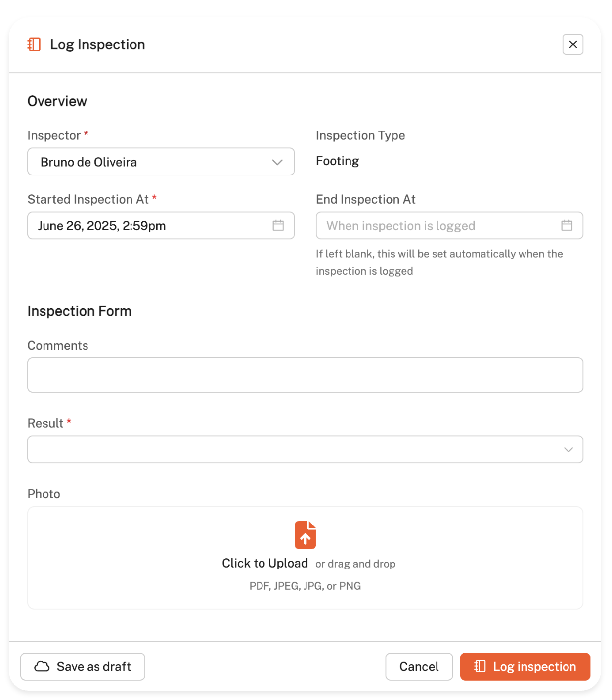Click the Footing inspection type value
This screenshot has height=700, width=612.
pyautogui.click(x=338, y=161)
